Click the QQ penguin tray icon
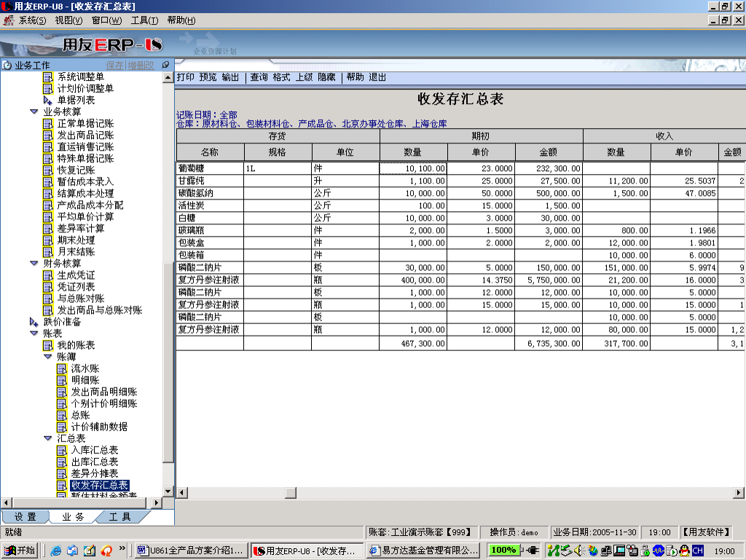Screen dimensions: 746x560 click(x=685, y=551)
